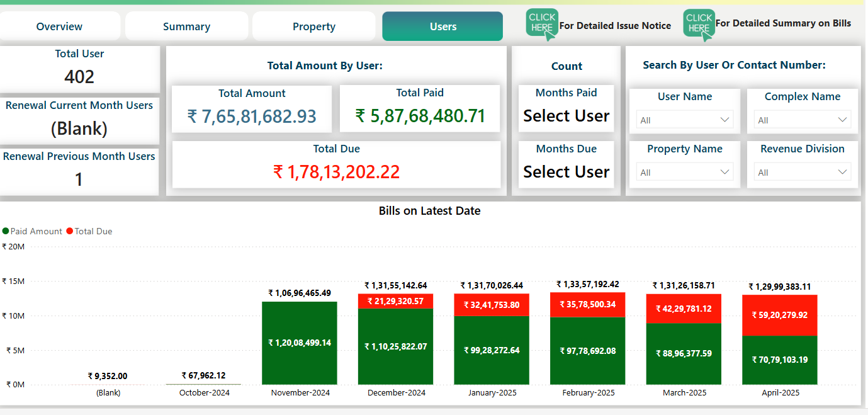The image size is (868, 415).
Task: Select the February-2025 red due segment
Action: point(587,305)
